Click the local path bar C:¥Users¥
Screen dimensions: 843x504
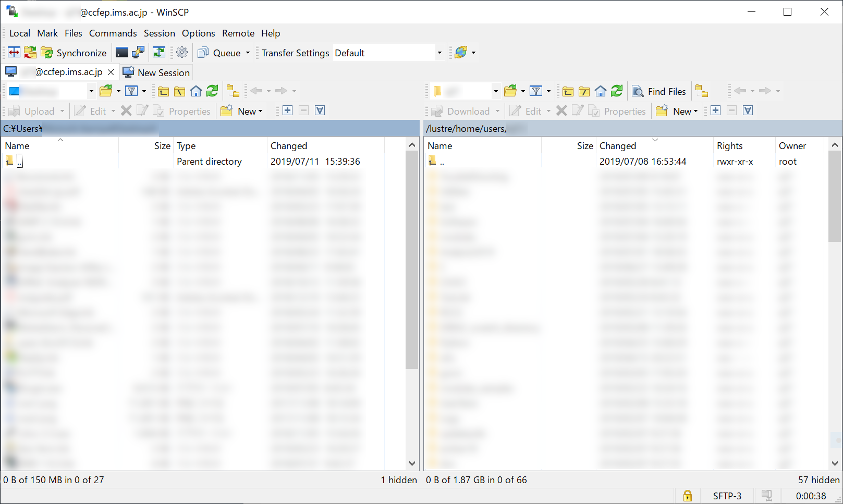tap(211, 128)
